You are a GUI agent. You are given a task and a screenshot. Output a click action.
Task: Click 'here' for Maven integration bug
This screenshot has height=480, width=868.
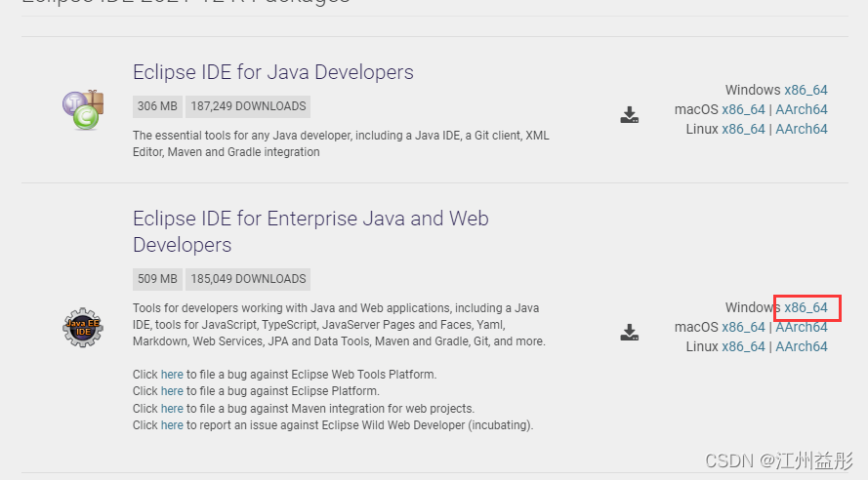172,409
